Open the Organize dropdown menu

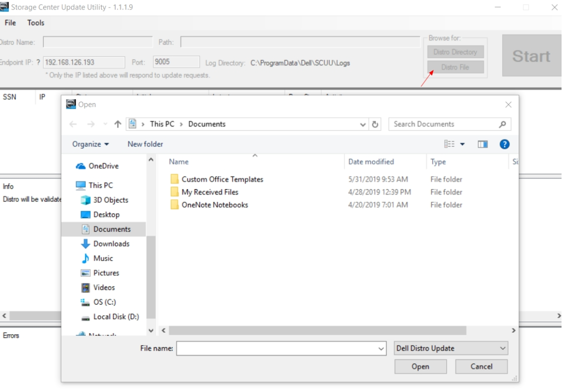click(x=90, y=144)
